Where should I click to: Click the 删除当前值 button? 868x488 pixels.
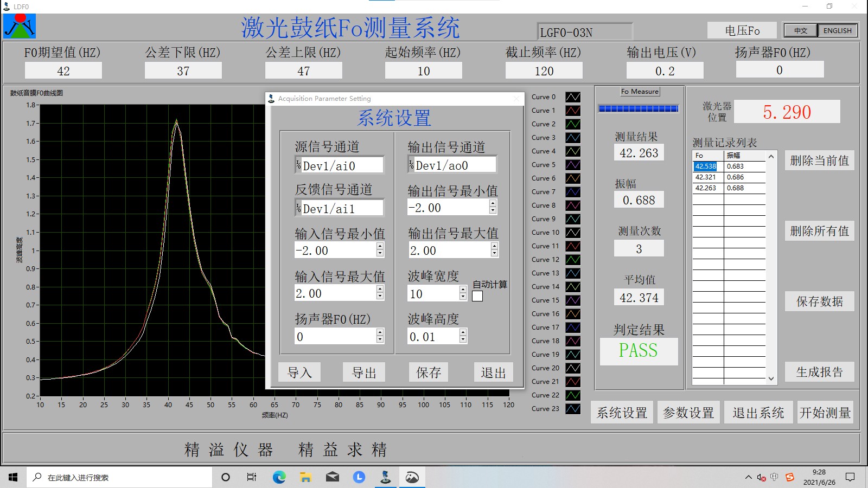coord(819,160)
